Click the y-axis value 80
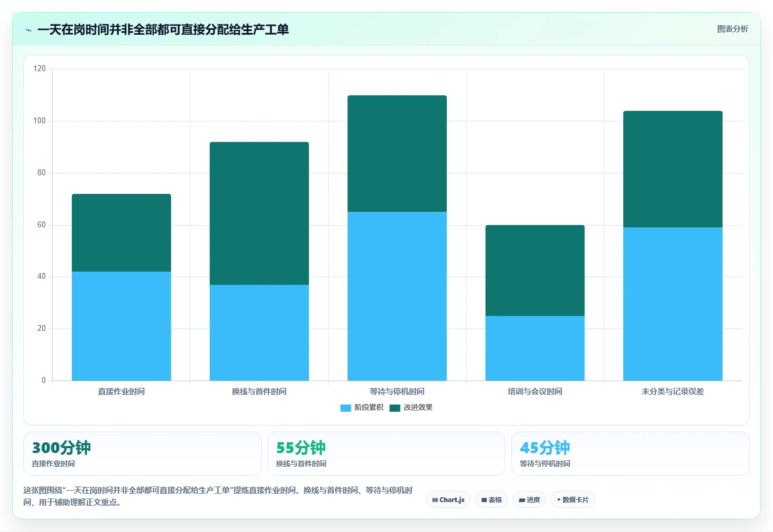Image resolution: width=773 pixels, height=532 pixels. pos(41,173)
